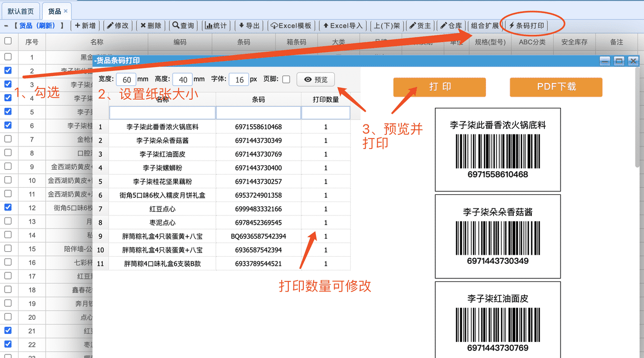Uncheck the checkbox for row 6
644x358 pixels.
click(8, 125)
